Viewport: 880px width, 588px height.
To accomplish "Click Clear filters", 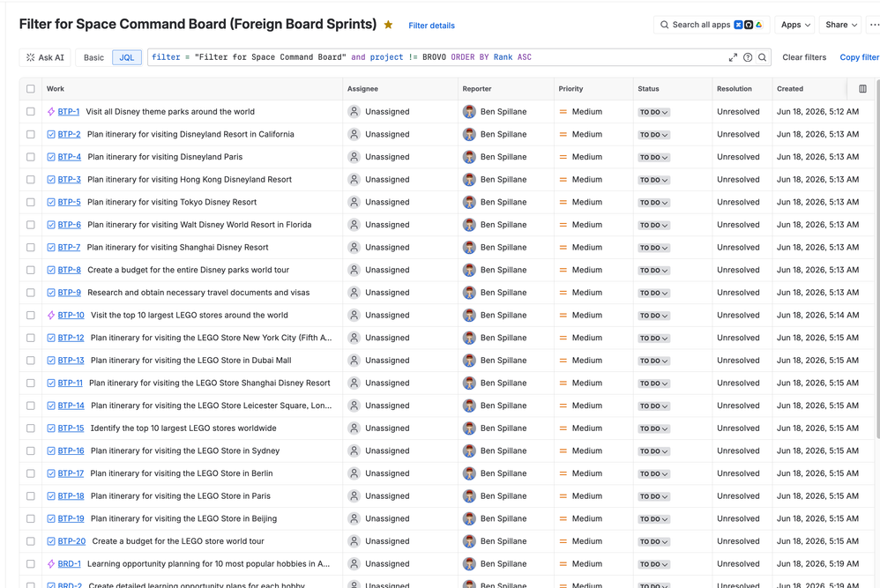I will coord(804,57).
